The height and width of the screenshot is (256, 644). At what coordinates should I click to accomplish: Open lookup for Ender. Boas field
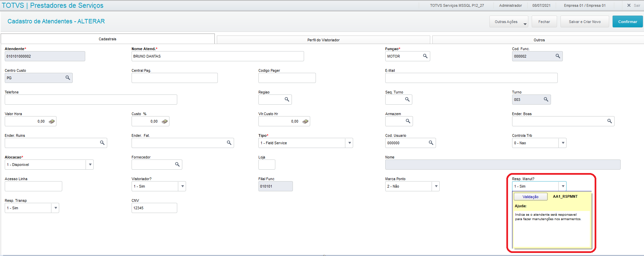(609, 121)
